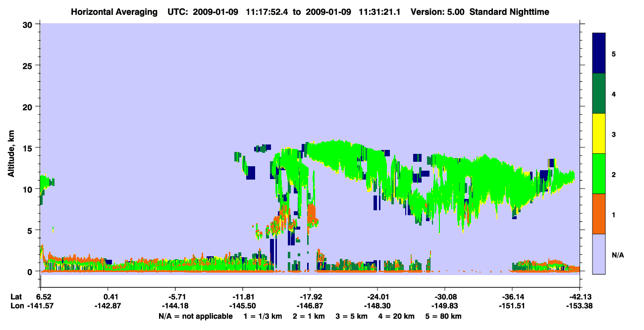Click the altitude tick label 15
This screenshot has height=330, width=644.
pos(29,148)
